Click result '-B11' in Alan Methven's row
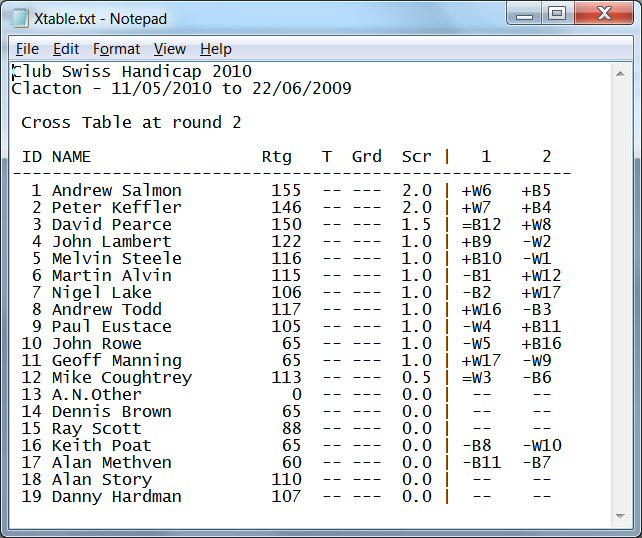This screenshot has width=642, height=538. coord(482,462)
